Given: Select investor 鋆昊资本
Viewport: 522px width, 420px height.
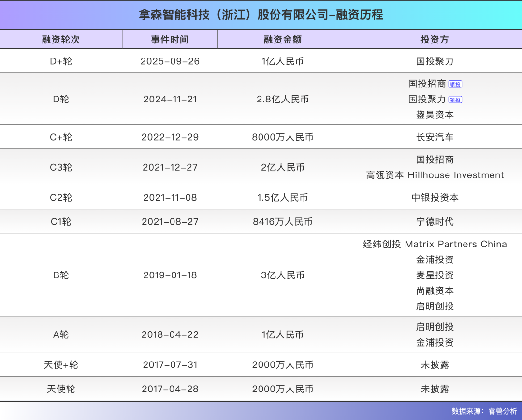Looking at the screenshot, I should click(x=435, y=115).
